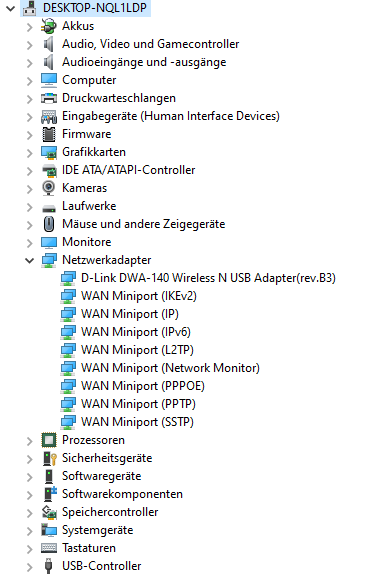Click the Druckwarteschlangen printer icon
Image resolution: width=374 pixels, height=578 pixels.
[49, 98]
